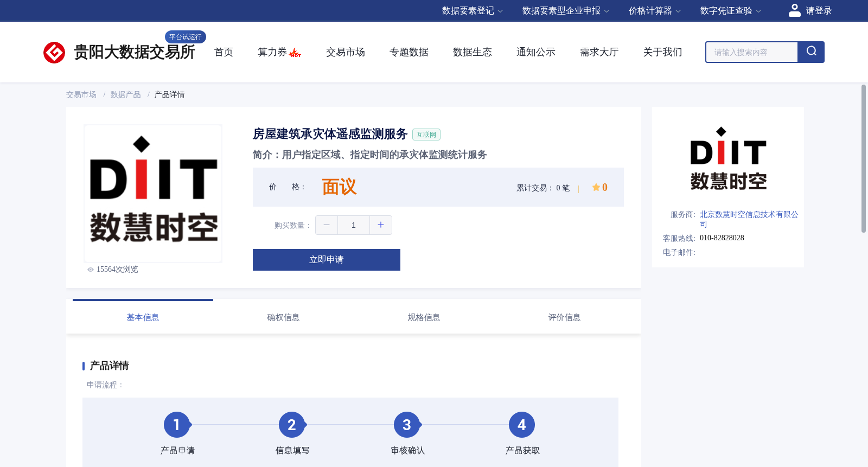Image resolution: width=868 pixels, height=467 pixels.
Task: Open the 通知公示 nav item
Action: coord(536,52)
